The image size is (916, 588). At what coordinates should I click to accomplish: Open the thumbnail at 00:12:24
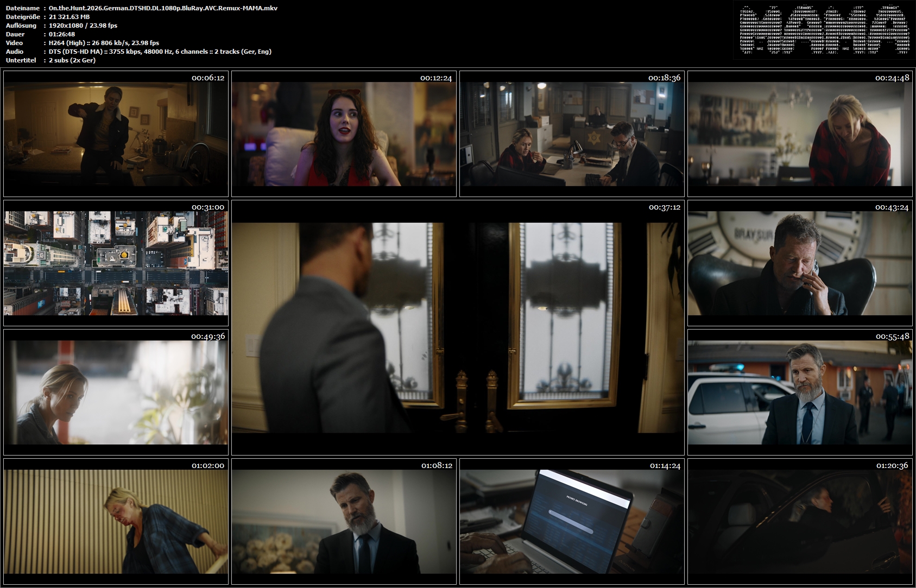coord(344,134)
